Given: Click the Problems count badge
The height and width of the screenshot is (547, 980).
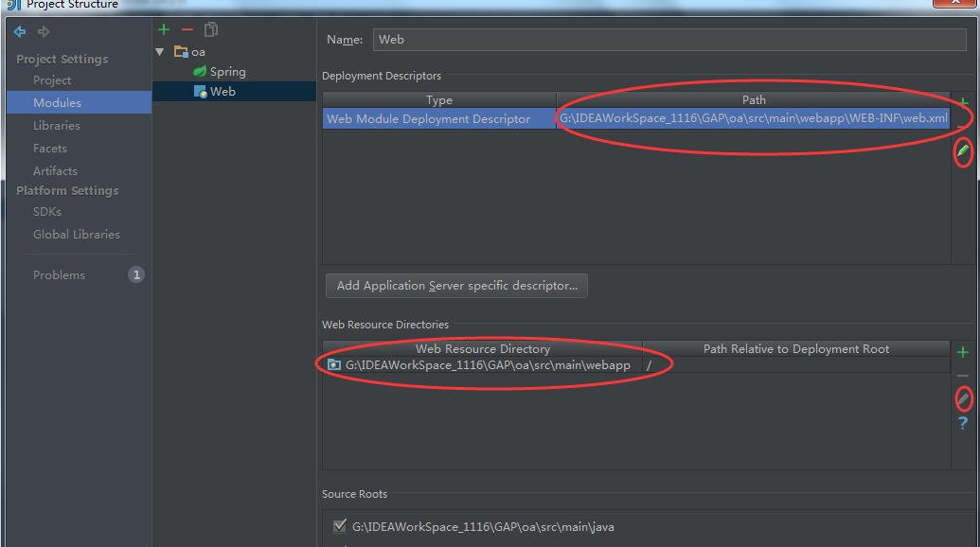Looking at the screenshot, I should [136, 274].
